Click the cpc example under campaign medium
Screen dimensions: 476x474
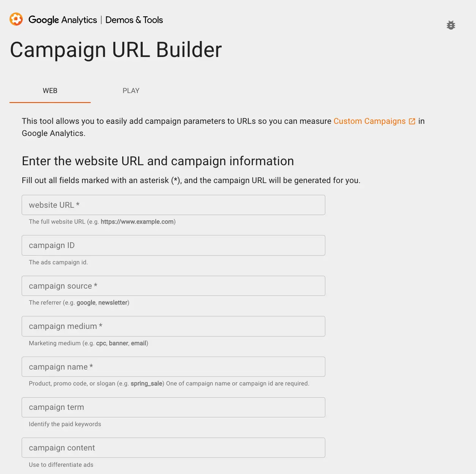tap(101, 343)
